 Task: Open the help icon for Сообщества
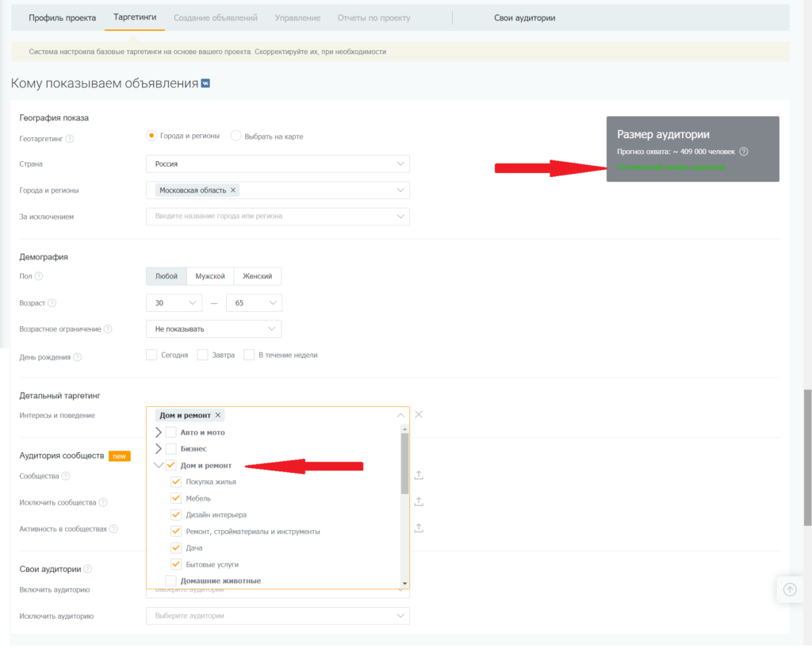click(x=65, y=476)
